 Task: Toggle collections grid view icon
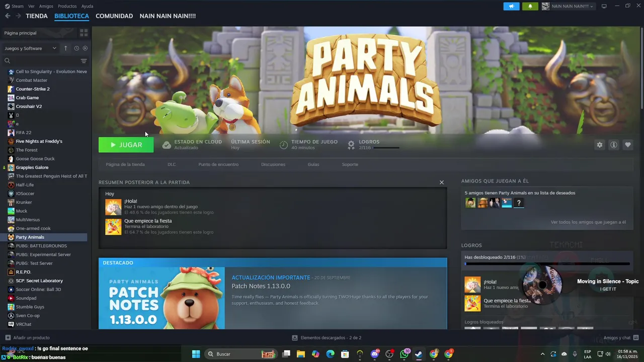(84, 33)
